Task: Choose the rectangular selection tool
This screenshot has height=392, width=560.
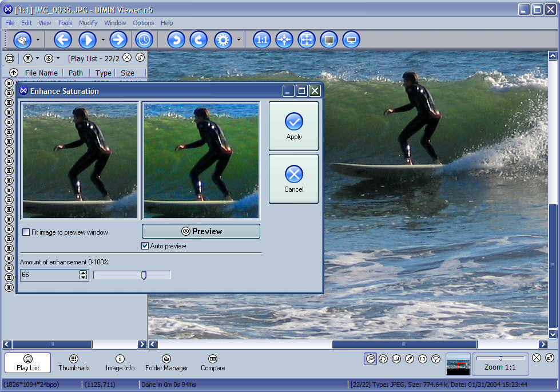Action: (x=423, y=359)
